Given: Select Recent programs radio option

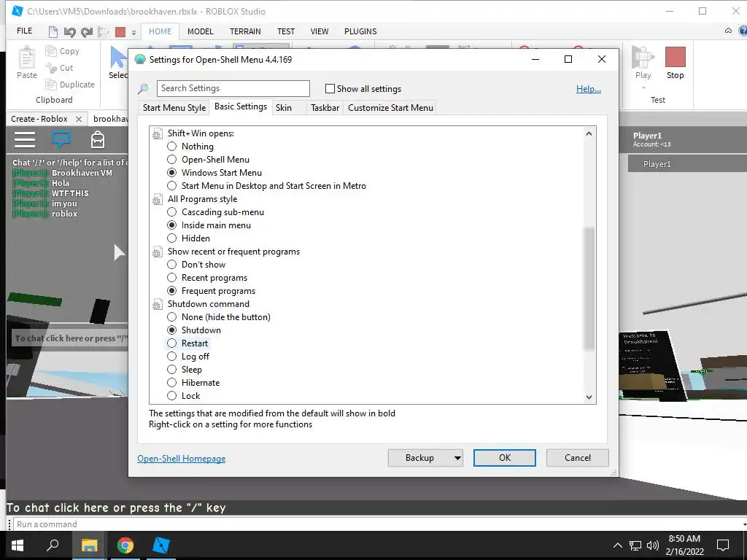Looking at the screenshot, I should point(172,278).
